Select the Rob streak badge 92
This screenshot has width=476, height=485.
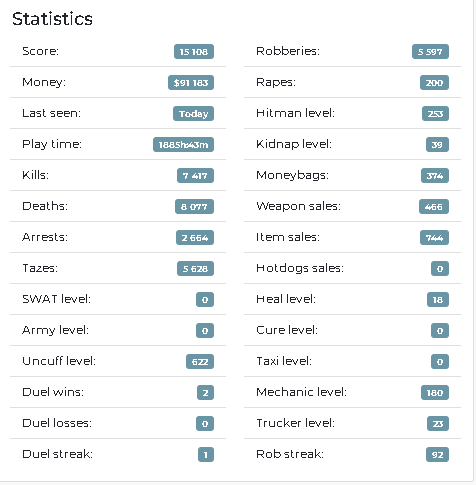[x=437, y=455]
